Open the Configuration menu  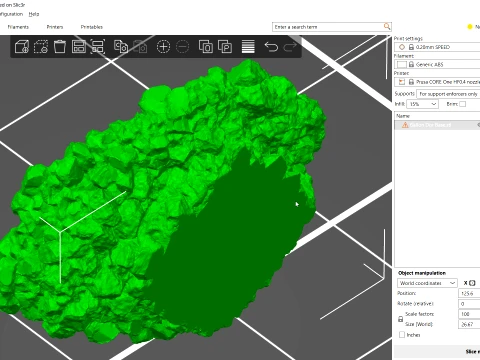[x=11, y=14]
